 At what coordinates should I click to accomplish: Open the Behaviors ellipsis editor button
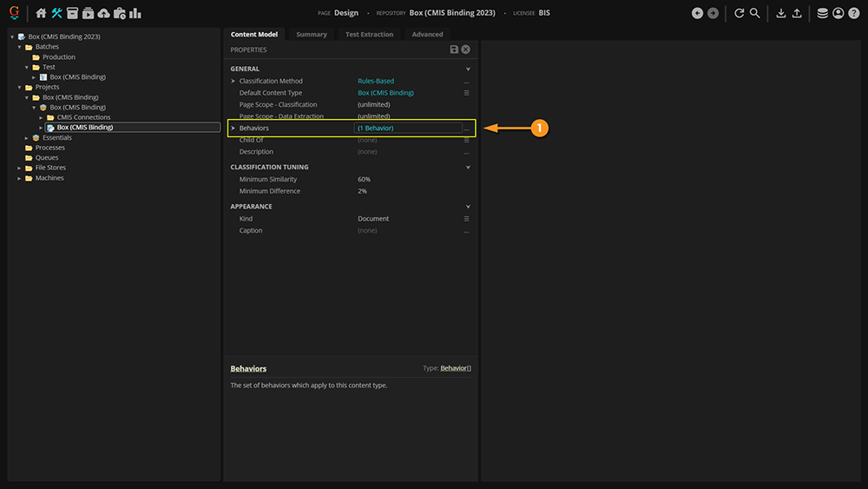466,129
